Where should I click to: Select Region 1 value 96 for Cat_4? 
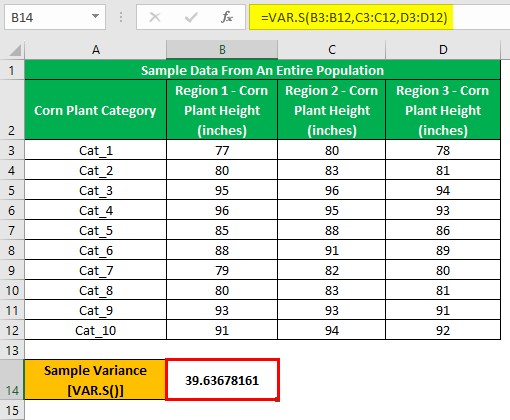pos(222,210)
